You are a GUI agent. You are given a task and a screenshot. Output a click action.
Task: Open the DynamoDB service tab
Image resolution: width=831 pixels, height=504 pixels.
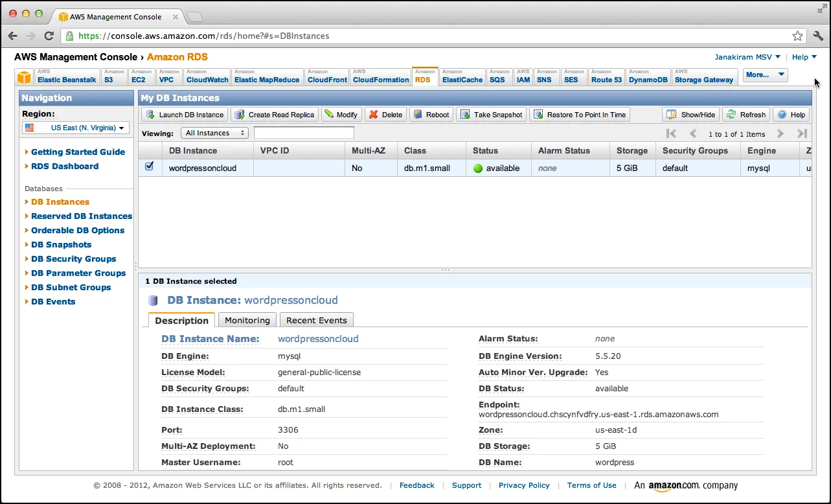[x=648, y=76]
